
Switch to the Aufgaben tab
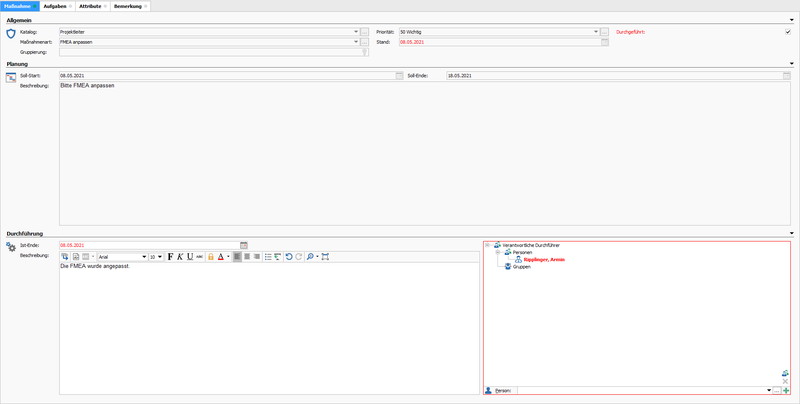pos(54,6)
